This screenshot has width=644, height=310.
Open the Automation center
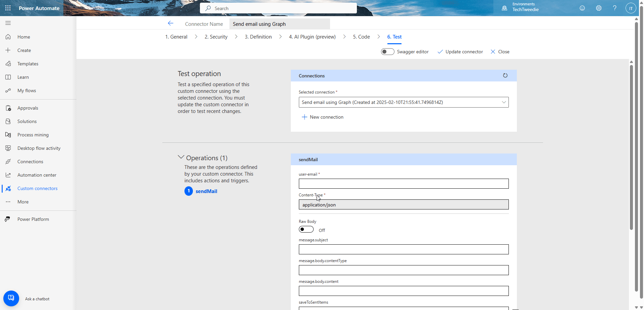pyautogui.click(x=37, y=175)
